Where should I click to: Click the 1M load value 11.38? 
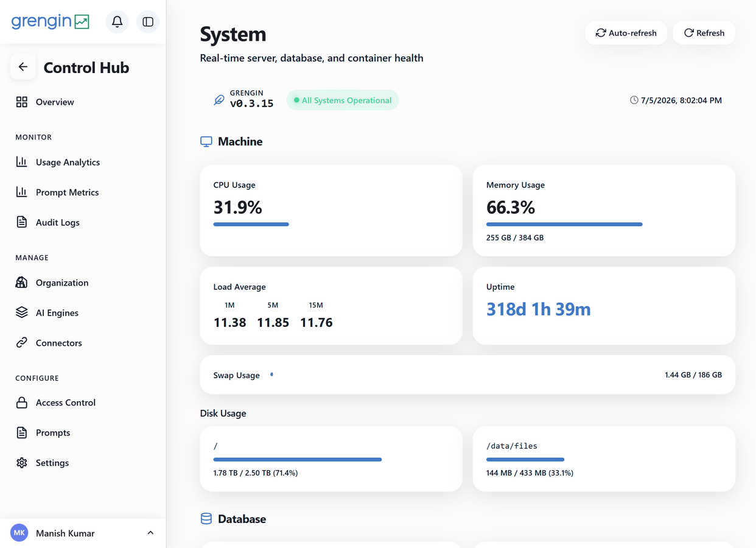(x=229, y=323)
